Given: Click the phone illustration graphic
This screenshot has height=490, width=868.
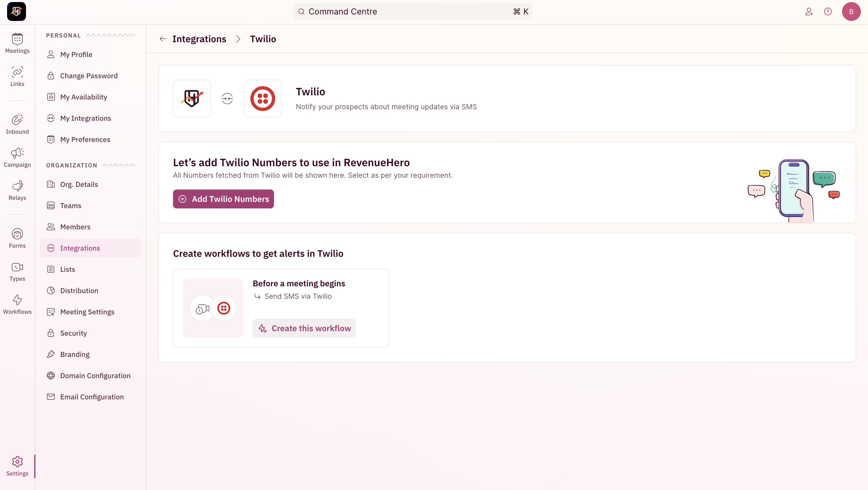Looking at the screenshot, I should pos(794,190).
